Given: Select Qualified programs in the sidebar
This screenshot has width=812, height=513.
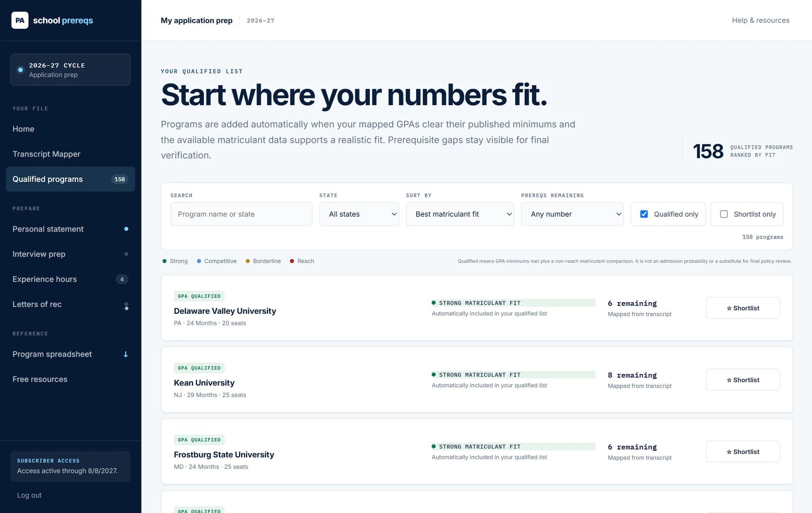Looking at the screenshot, I should tap(70, 179).
